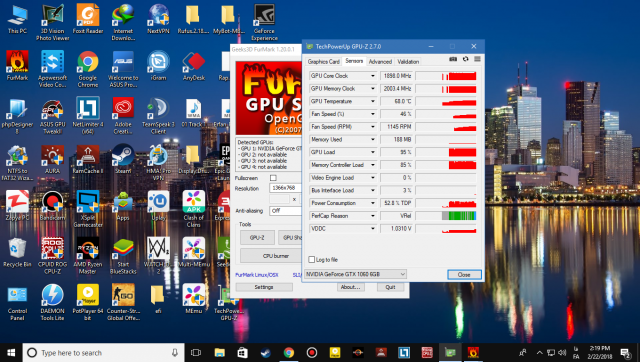Image resolution: width=640 pixels, height=362 pixels.
Task: Open the Recycle Bin
Action: point(17,252)
